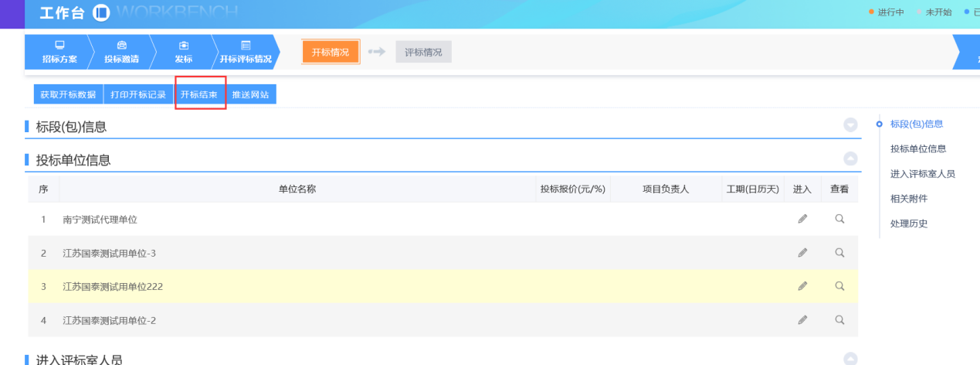Screen dimensions: 980x365
Task: Click edit pencil in 江苏国泰测试用单位222 row
Action: [802, 286]
